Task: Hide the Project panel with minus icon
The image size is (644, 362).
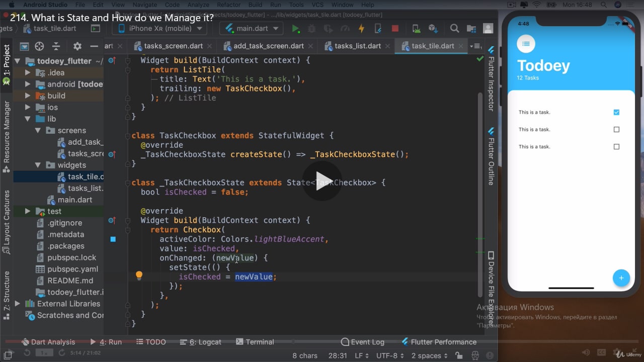Action: point(94,46)
